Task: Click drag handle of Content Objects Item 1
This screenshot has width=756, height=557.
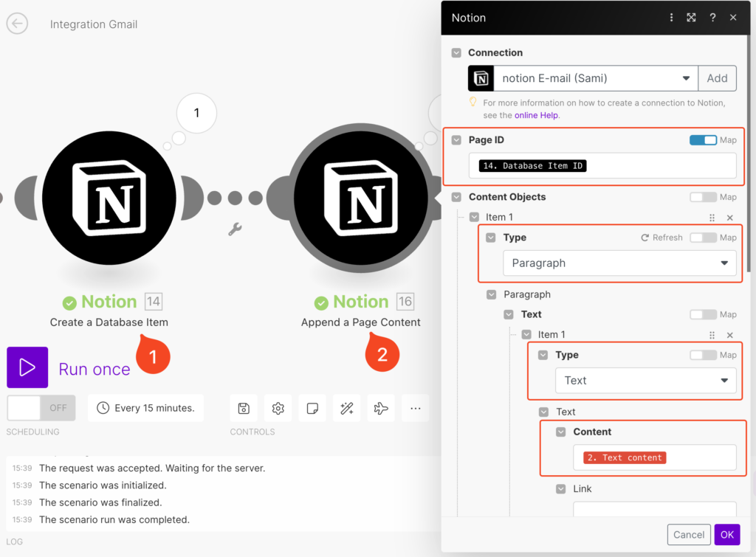Action: 712,218
